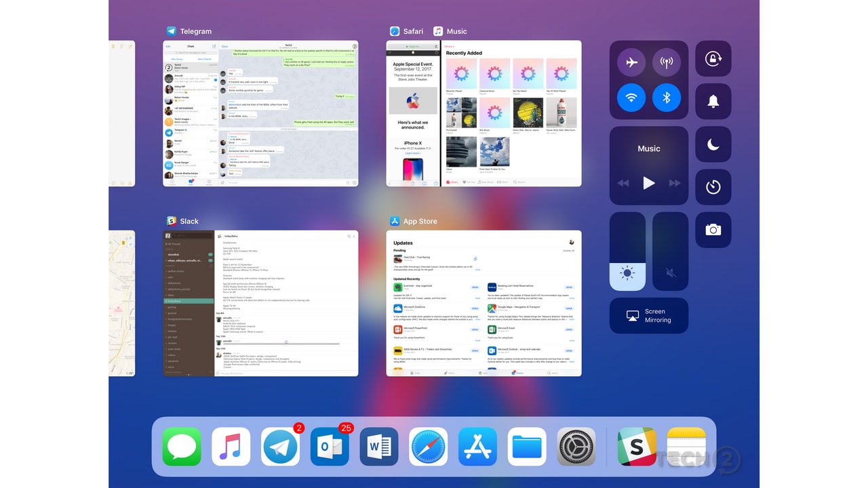
Task: Switch to the Slack app card
Action: (x=260, y=303)
